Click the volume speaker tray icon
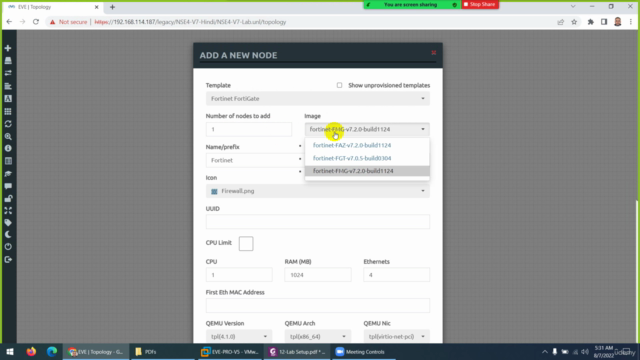 point(584,351)
